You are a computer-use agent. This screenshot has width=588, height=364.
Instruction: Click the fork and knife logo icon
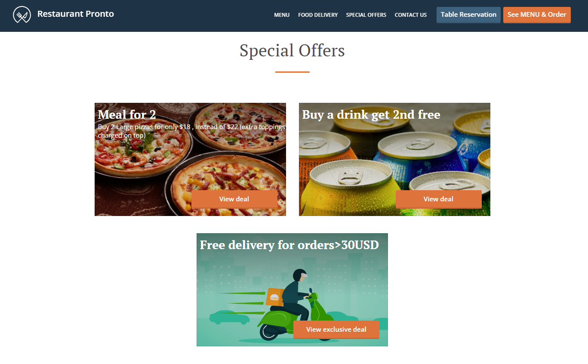pyautogui.click(x=22, y=15)
